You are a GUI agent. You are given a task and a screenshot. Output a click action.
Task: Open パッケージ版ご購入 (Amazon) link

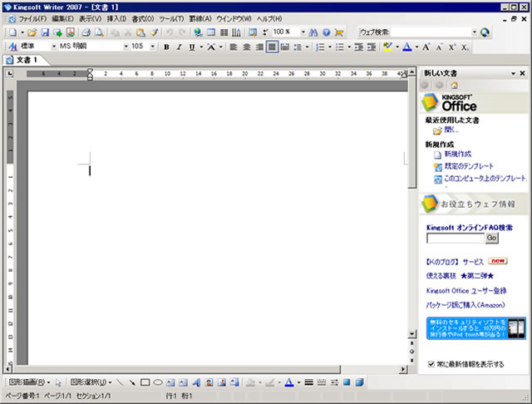[465, 305]
